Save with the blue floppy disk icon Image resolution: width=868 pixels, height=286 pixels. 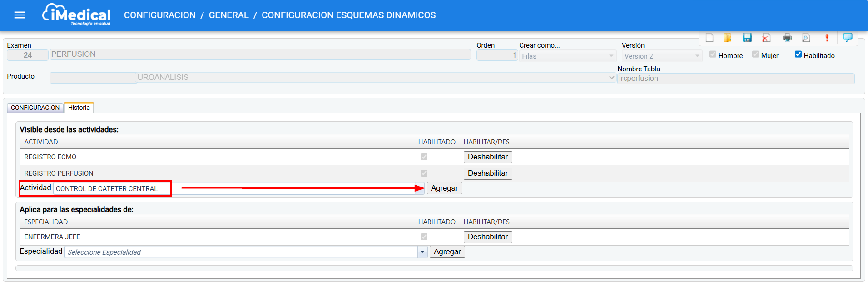point(747,38)
